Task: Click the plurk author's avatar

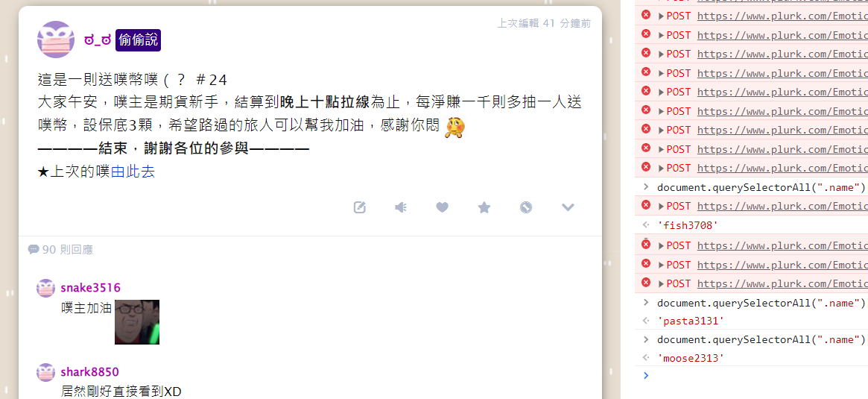Action: point(55,40)
